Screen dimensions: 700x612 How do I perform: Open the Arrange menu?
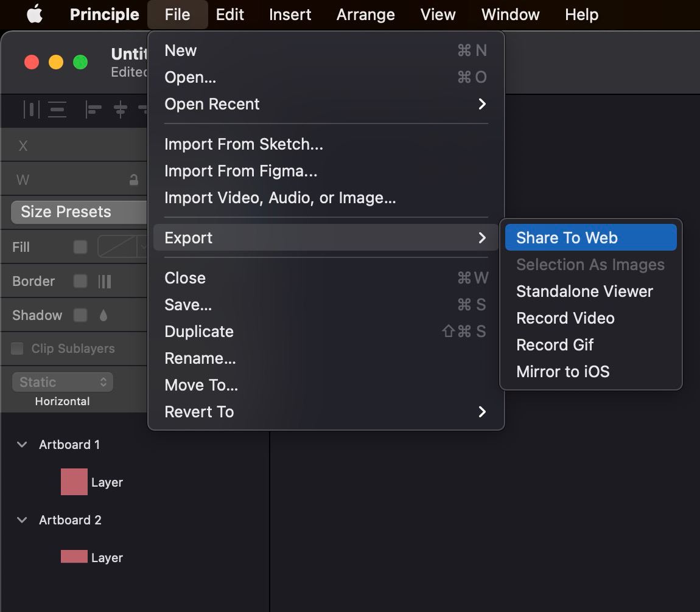[x=366, y=14]
